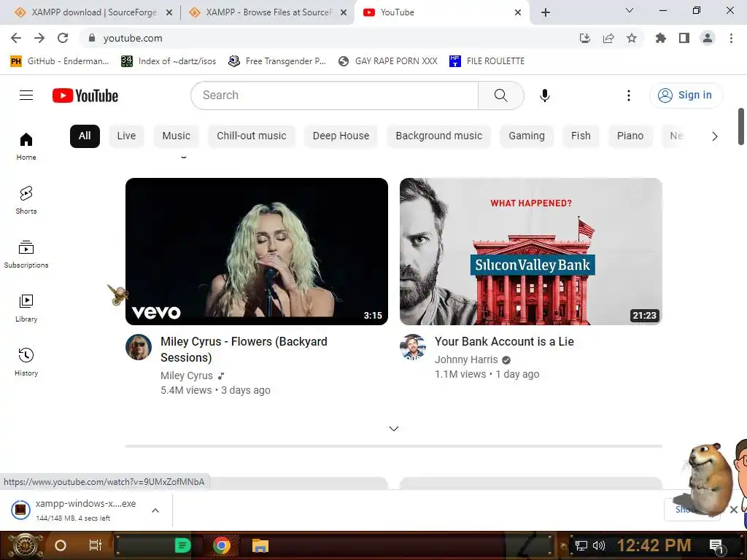Expand section with the down chevron

(x=393, y=429)
